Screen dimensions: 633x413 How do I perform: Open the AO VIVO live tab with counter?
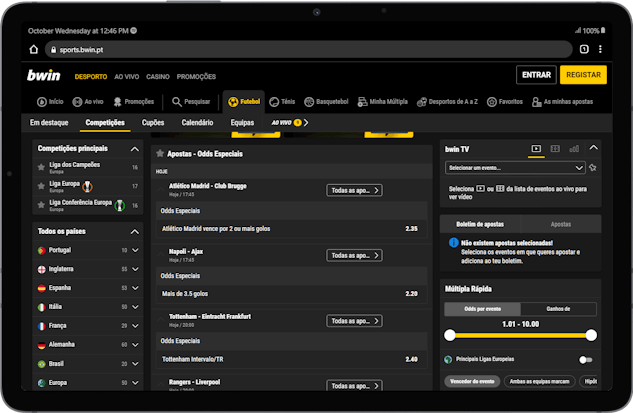coord(289,122)
